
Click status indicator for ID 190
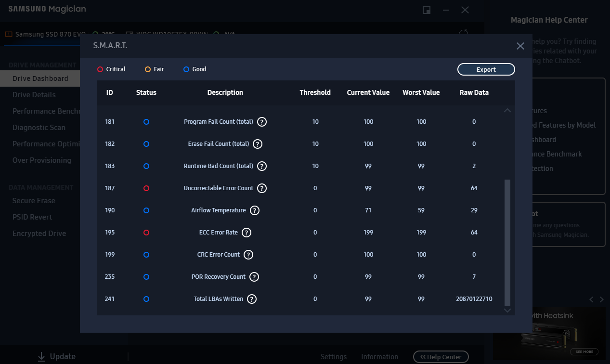tap(146, 210)
